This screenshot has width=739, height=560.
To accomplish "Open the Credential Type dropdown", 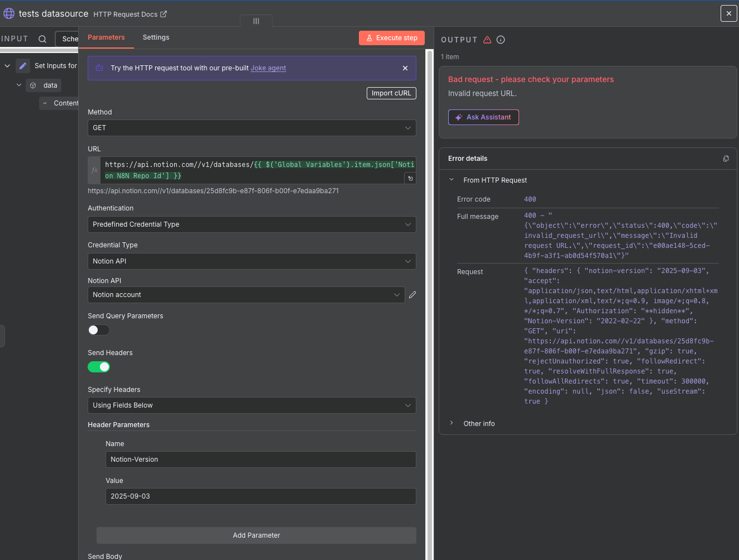I will [252, 261].
